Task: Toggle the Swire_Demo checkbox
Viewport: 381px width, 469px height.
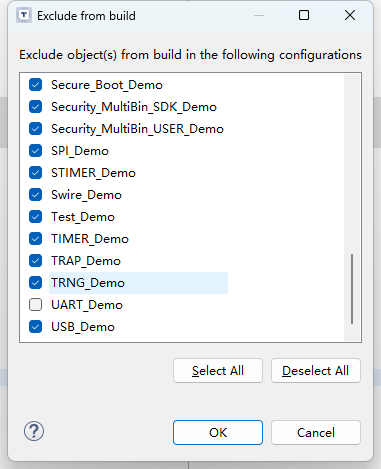Action: coord(35,195)
